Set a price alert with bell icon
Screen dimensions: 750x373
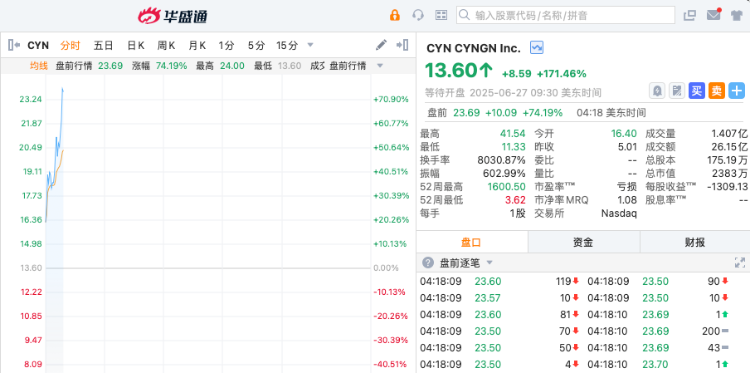click(x=657, y=90)
